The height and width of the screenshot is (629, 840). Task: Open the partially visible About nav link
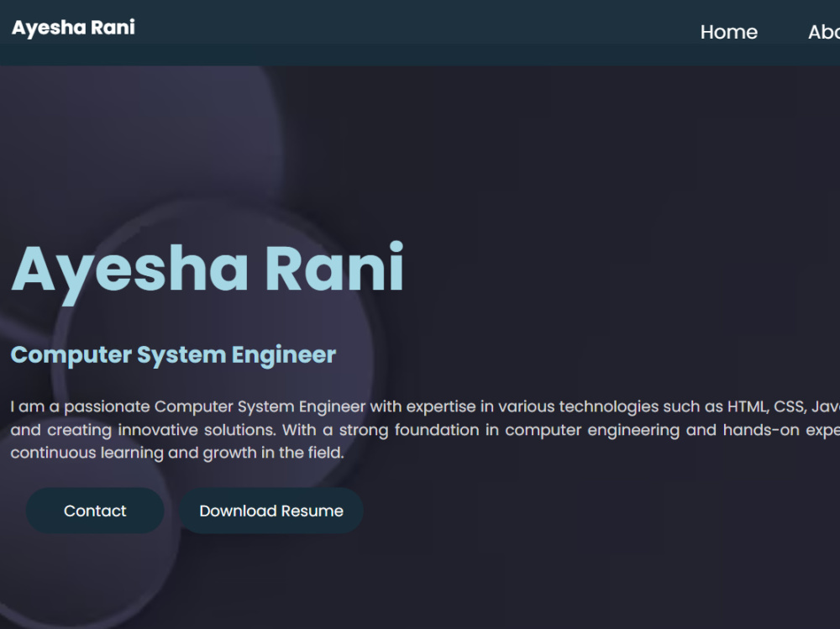coord(824,32)
